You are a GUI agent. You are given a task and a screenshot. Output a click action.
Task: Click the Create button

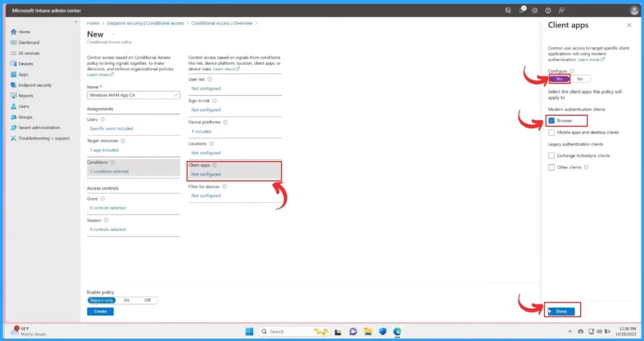[100, 311]
